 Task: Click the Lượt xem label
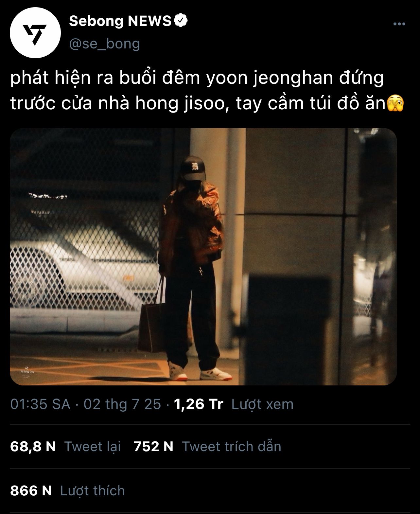coord(262,404)
